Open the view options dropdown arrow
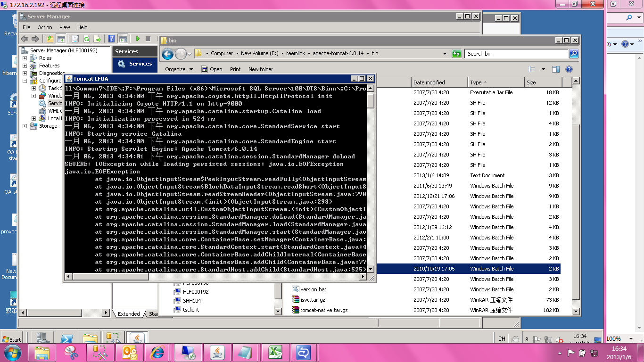Screen dimensions: 644x362 (543, 69)
